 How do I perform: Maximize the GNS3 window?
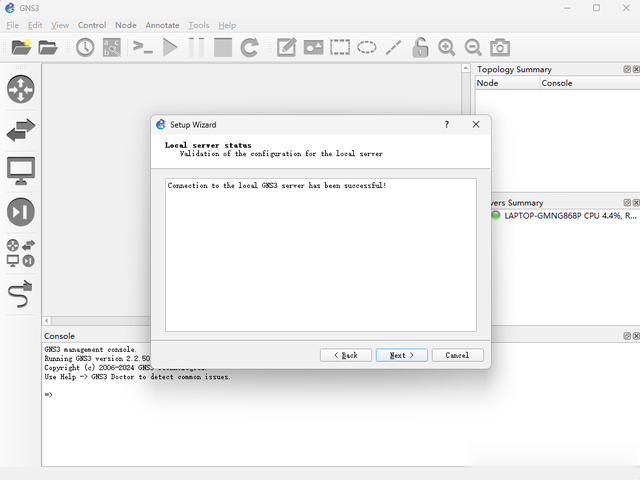596,8
